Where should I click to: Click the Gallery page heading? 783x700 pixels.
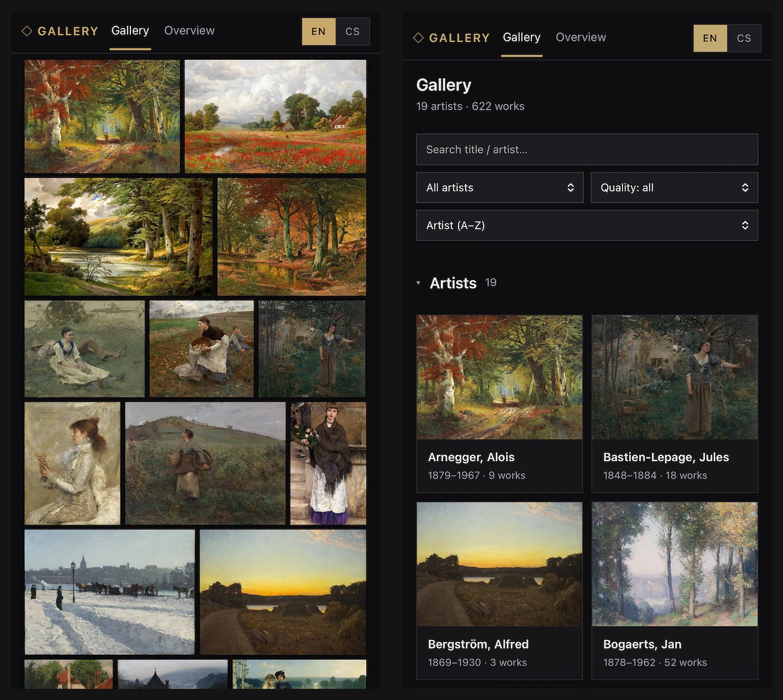(444, 85)
